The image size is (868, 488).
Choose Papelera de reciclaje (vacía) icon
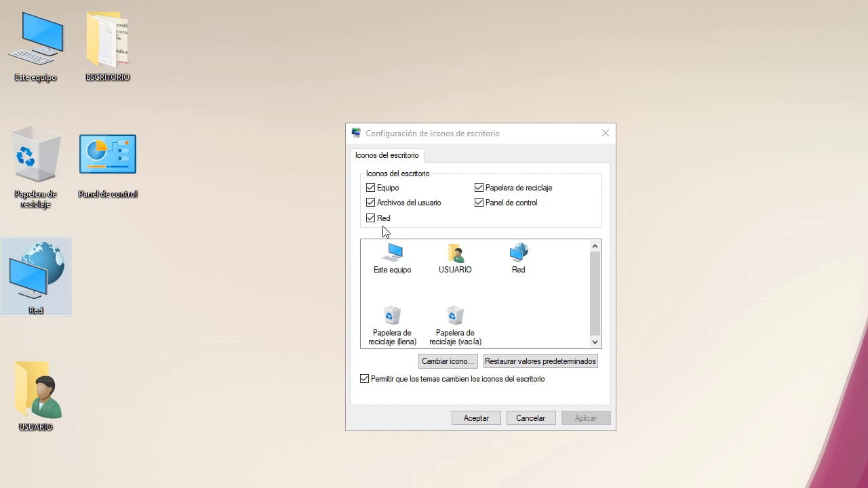tap(455, 325)
